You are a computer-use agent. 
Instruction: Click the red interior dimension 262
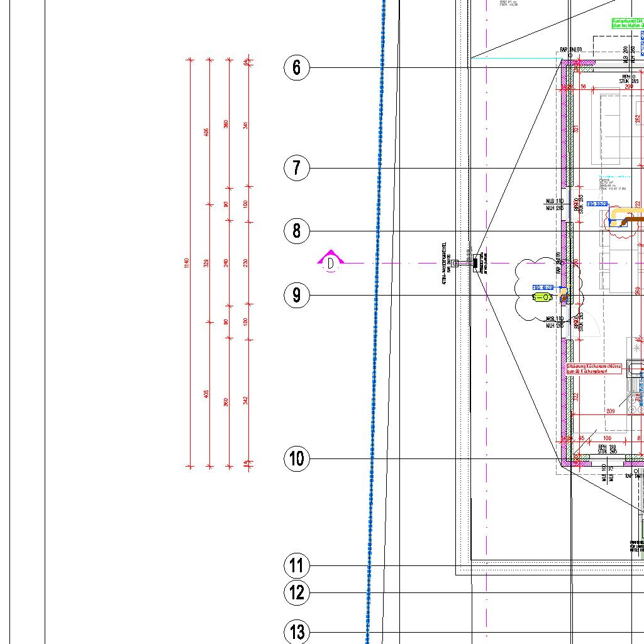[x=638, y=119]
